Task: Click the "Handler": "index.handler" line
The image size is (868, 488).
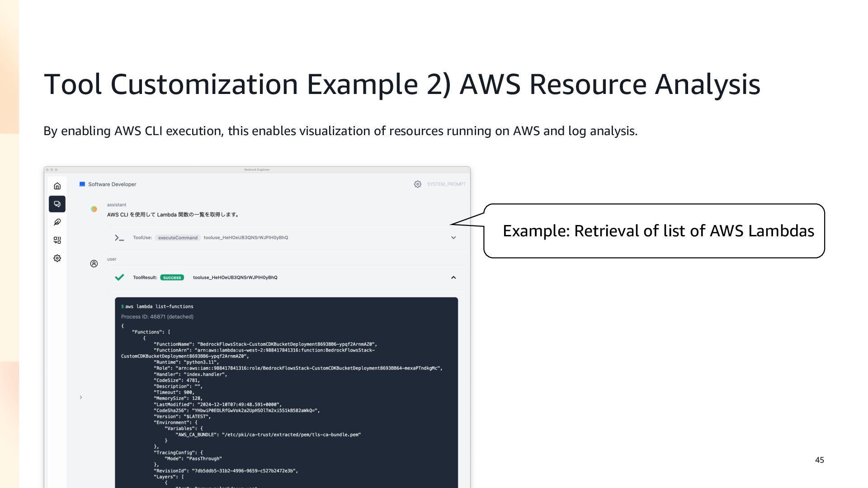Action: point(190,374)
